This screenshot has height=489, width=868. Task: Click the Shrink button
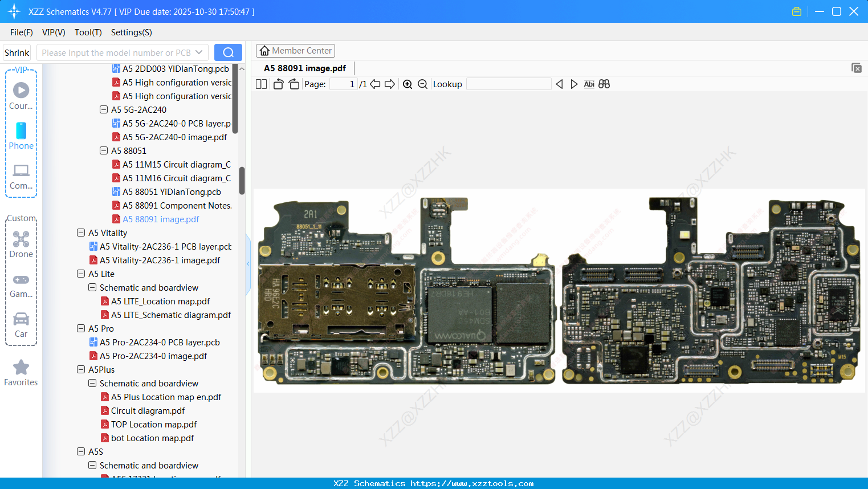coord(17,52)
